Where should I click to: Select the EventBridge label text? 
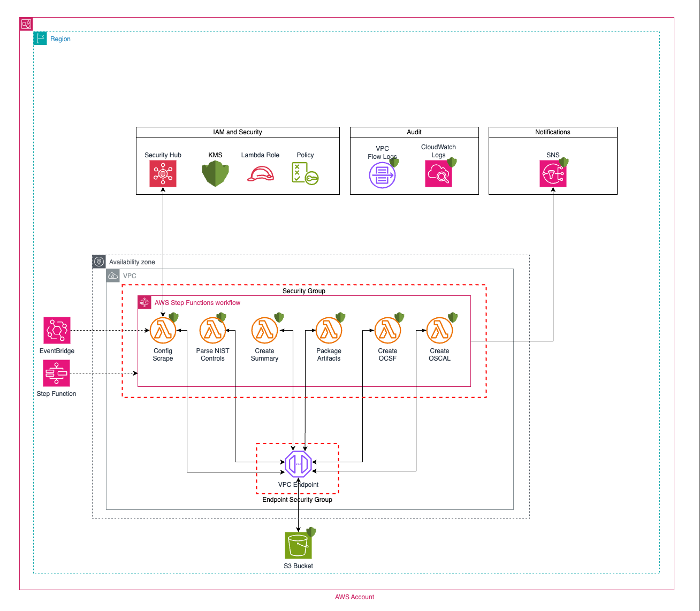pos(57,351)
